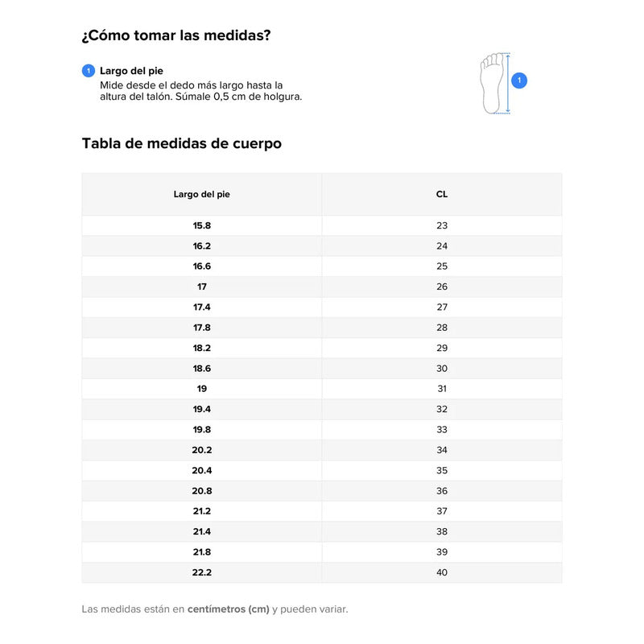Pick CL size 38 in the table

442,531
